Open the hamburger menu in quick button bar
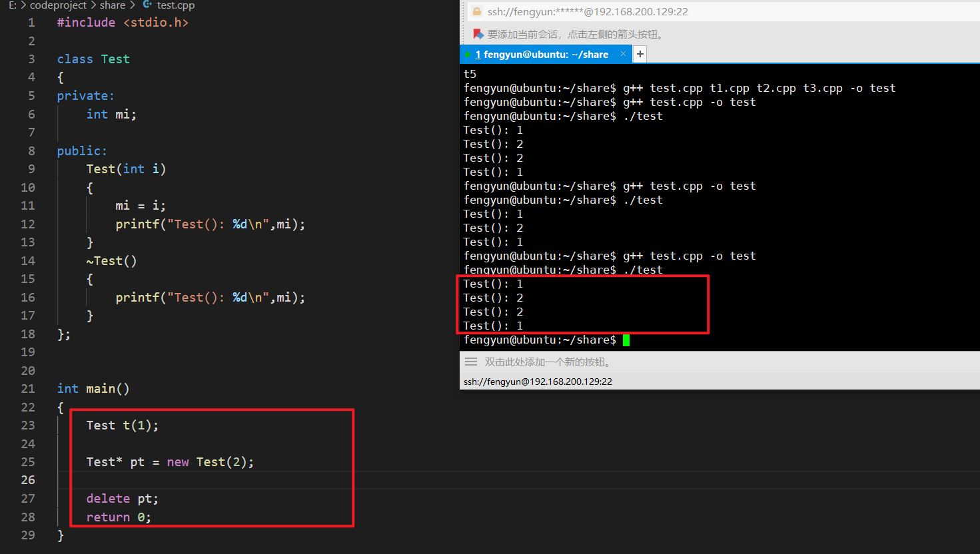 point(471,362)
